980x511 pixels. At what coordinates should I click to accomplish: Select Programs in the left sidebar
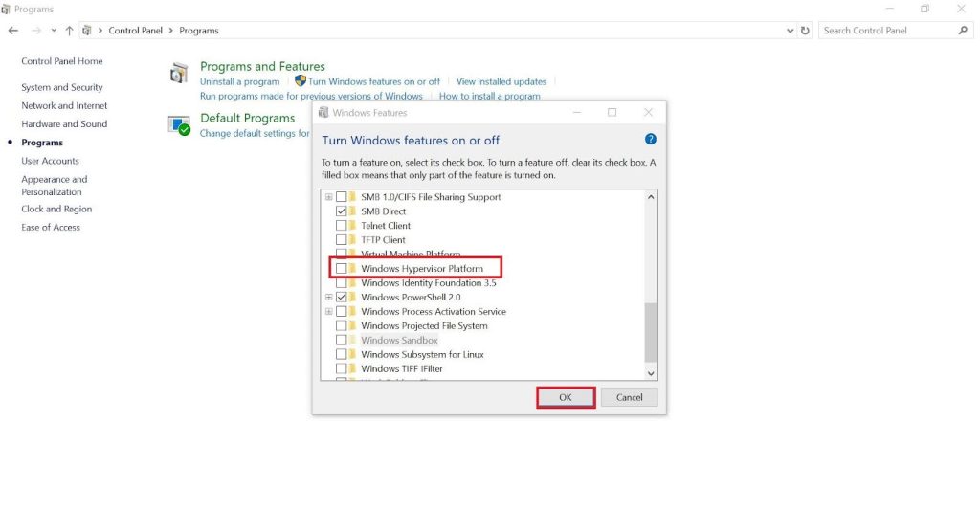pyautogui.click(x=42, y=143)
